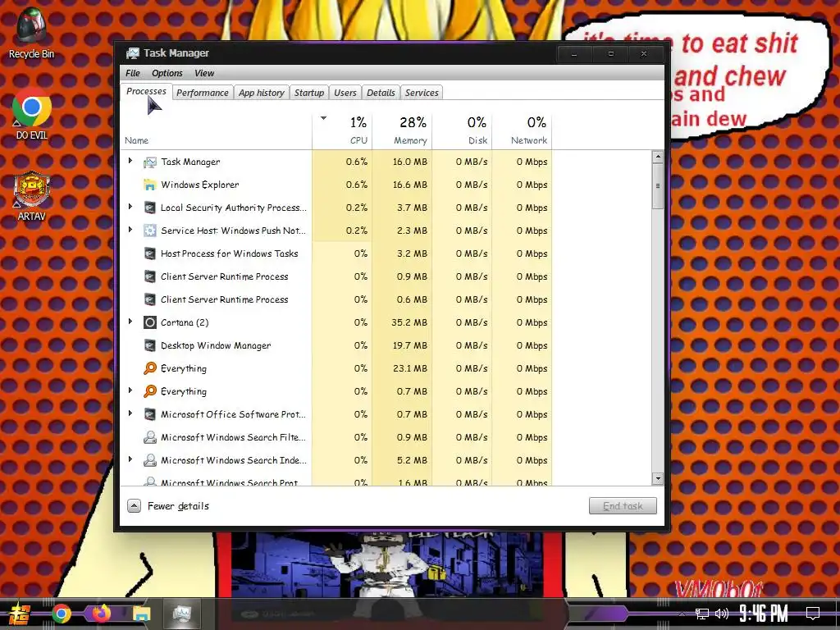Click the Task Manager row icon

150,162
